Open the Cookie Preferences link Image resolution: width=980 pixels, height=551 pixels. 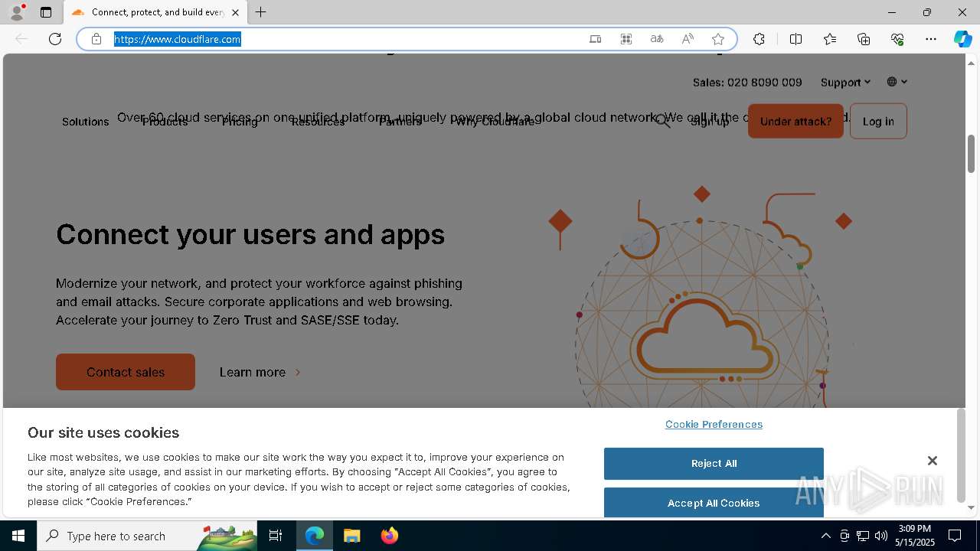click(714, 424)
